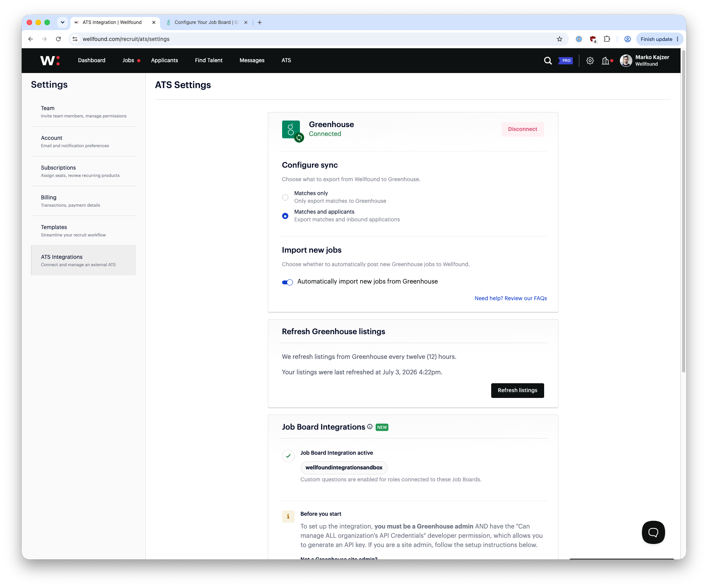Click the PRO badge in navbar

point(565,61)
